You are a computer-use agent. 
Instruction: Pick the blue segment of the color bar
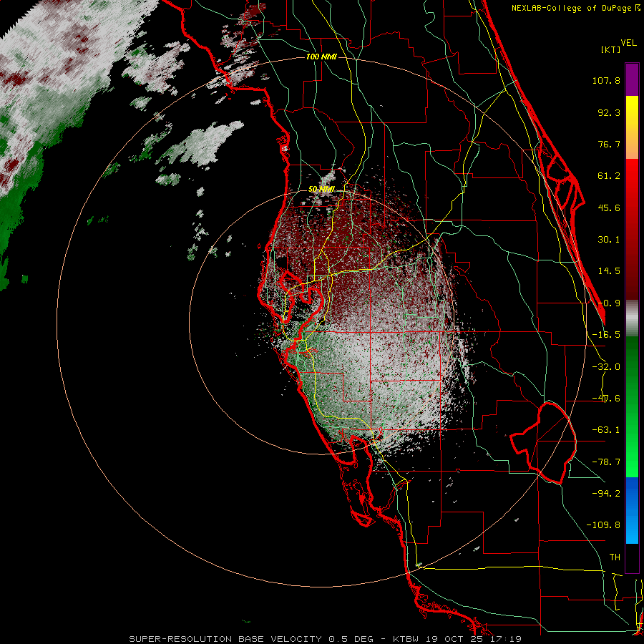(x=632, y=510)
